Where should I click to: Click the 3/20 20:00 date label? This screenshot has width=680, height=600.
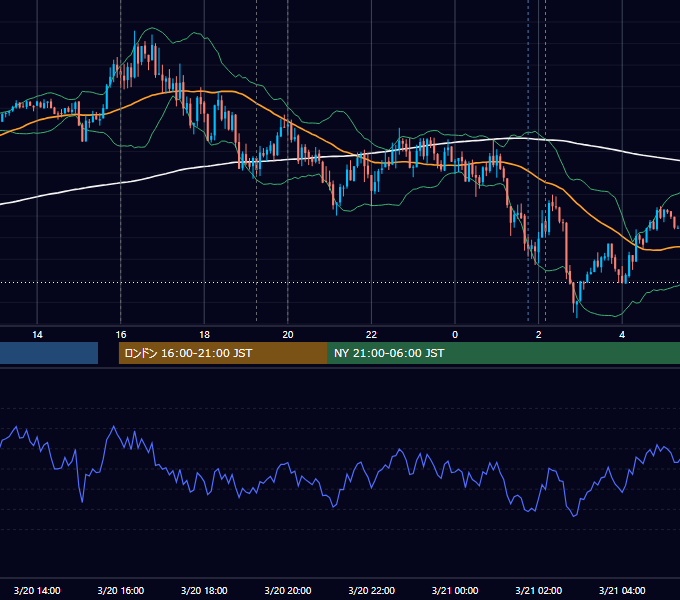[288, 590]
